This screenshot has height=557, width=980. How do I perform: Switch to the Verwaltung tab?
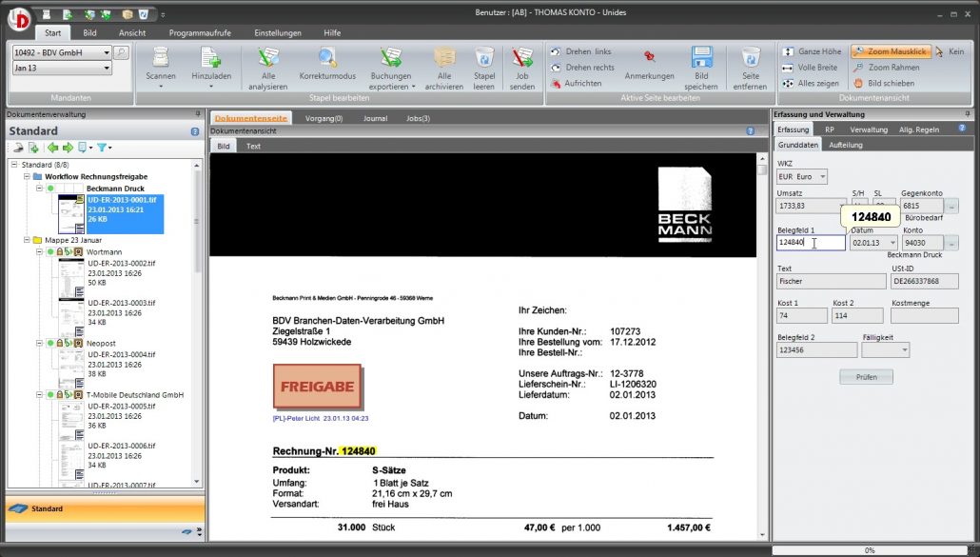coord(869,129)
